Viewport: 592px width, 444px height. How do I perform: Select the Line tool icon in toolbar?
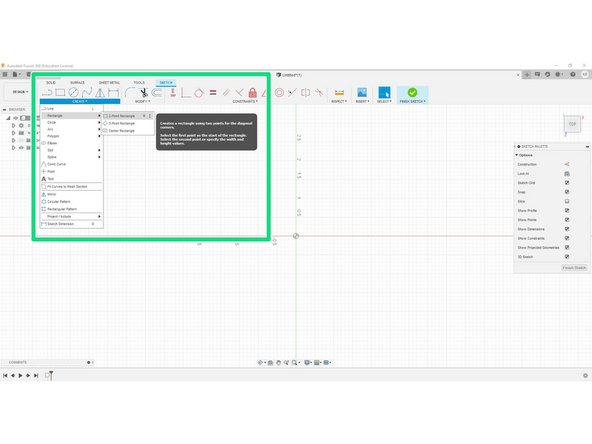[x=47, y=92]
